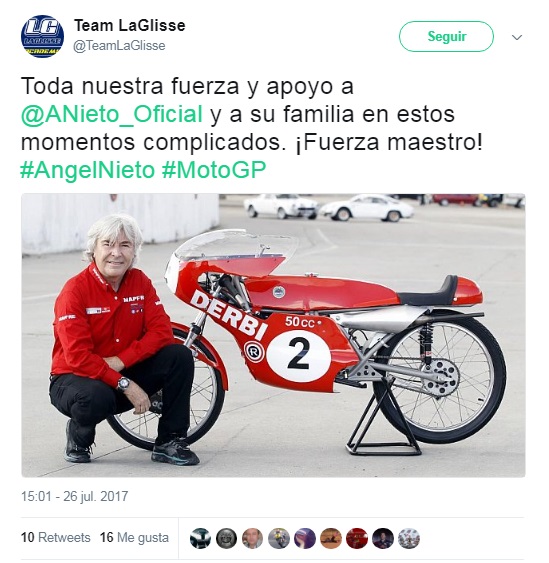Enlarge the Derbi motorcycle photo

click(x=273, y=335)
